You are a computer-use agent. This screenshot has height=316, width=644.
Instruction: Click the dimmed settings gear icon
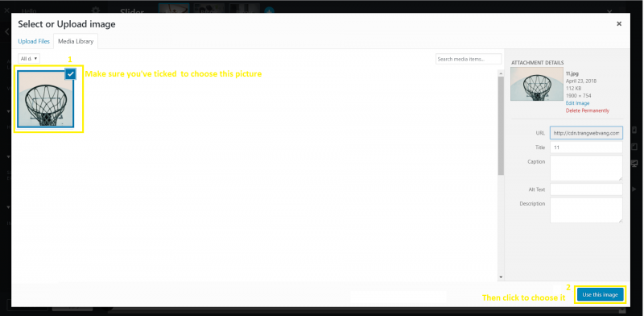click(x=95, y=10)
